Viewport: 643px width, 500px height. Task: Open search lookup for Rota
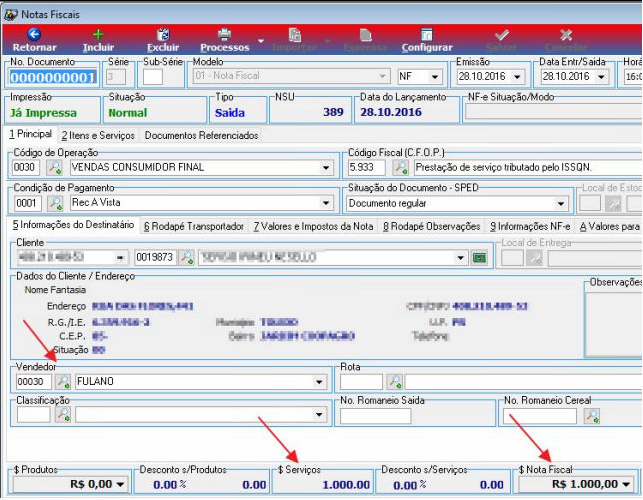pyautogui.click(x=394, y=381)
